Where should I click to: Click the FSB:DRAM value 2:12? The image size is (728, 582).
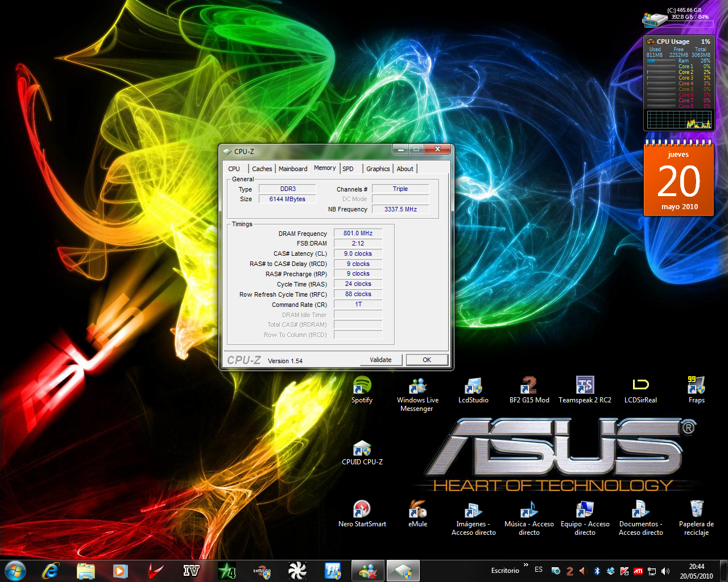358,243
